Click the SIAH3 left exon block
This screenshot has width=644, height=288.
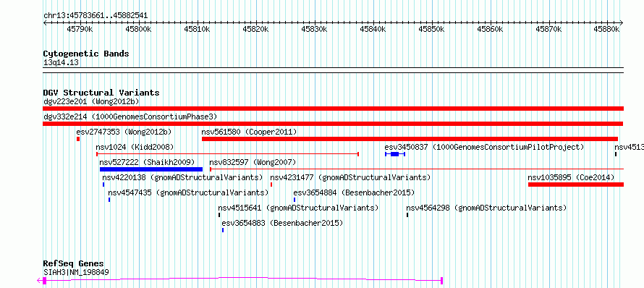click(x=45, y=281)
